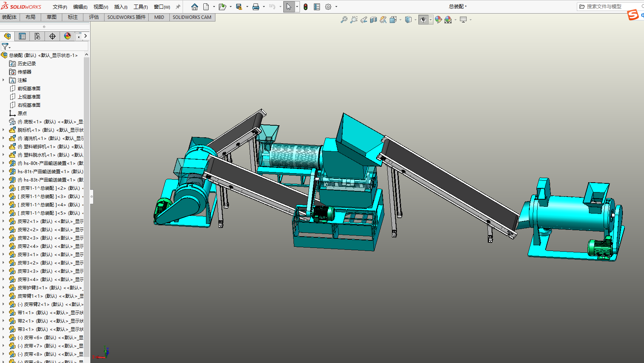The width and height of the screenshot is (644, 363).
Task: Activate the Select cursor tool
Action: click(289, 7)
